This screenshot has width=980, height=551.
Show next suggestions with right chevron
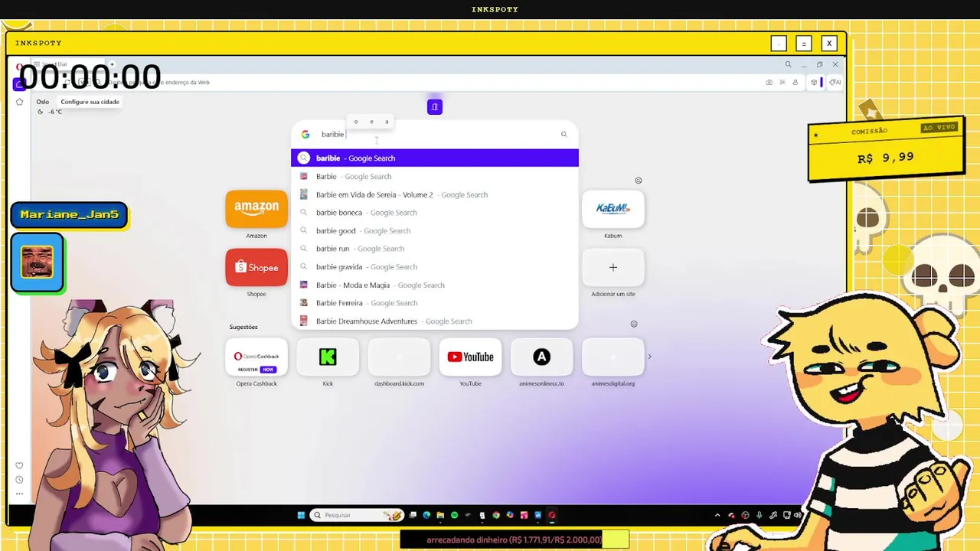tap(650, 357)
